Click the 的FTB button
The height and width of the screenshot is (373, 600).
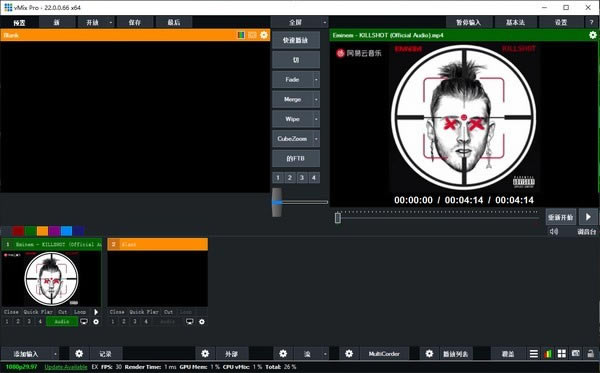pos(296,158)
